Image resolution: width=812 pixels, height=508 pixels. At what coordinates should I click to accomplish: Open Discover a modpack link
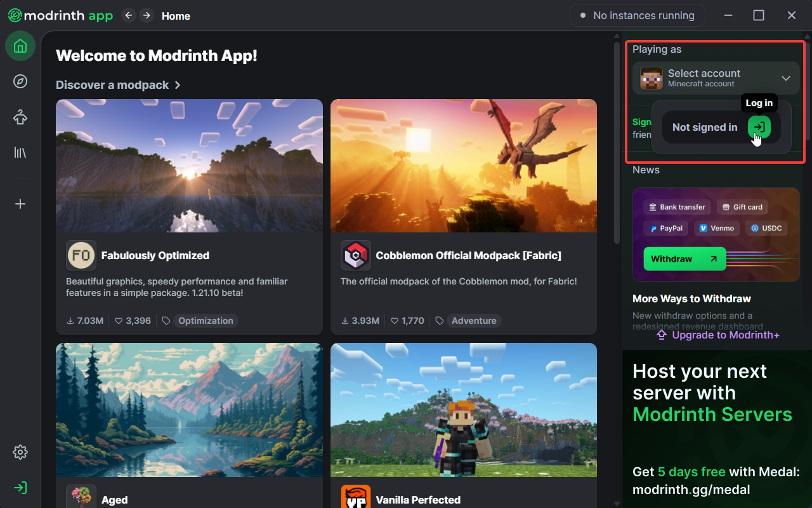pyautogui.click(x=118, y=85)
